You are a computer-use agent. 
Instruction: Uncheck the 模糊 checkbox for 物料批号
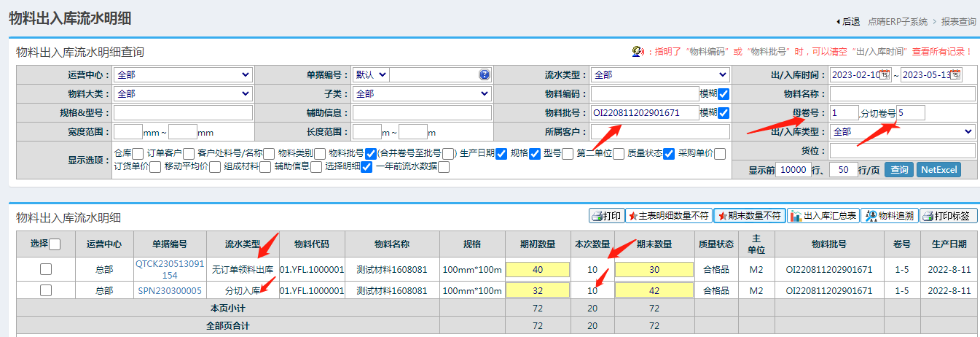click(724, 113)
